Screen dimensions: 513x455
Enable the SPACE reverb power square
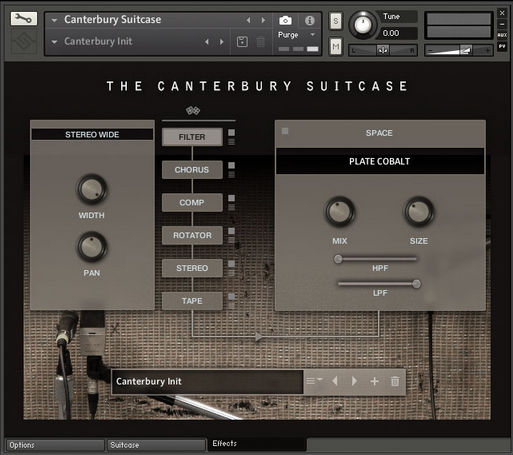click(x=285, y=131)
